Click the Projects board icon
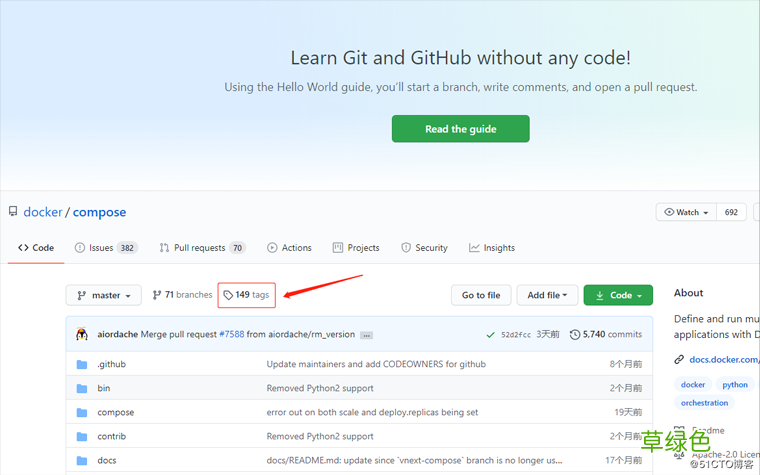This screenshot has width=760, height=475. 337,248
